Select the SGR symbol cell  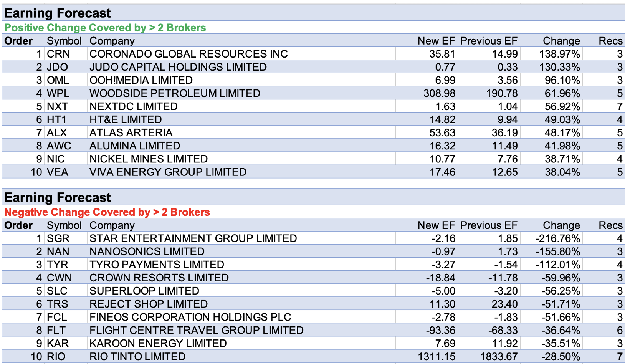point(58,238)
